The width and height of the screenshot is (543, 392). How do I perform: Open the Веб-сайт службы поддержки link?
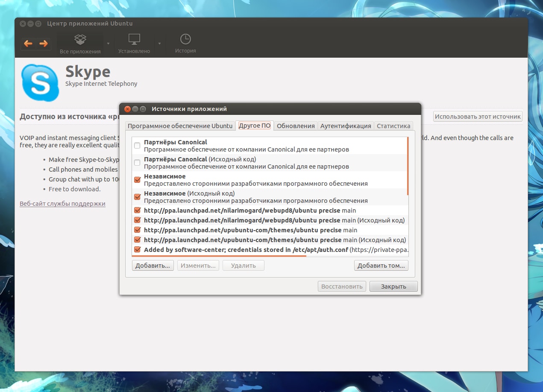click(62, 204)
